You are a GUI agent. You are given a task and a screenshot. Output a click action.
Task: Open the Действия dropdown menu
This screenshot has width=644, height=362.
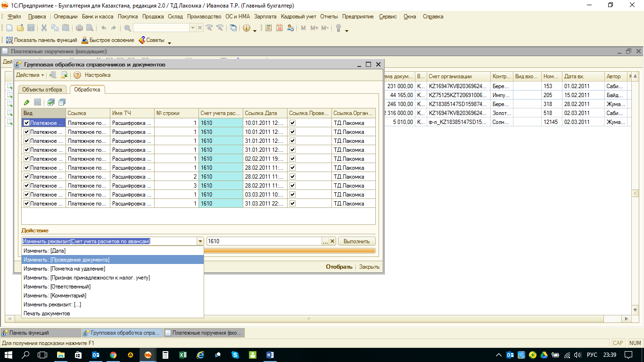[x=30, y=75]
